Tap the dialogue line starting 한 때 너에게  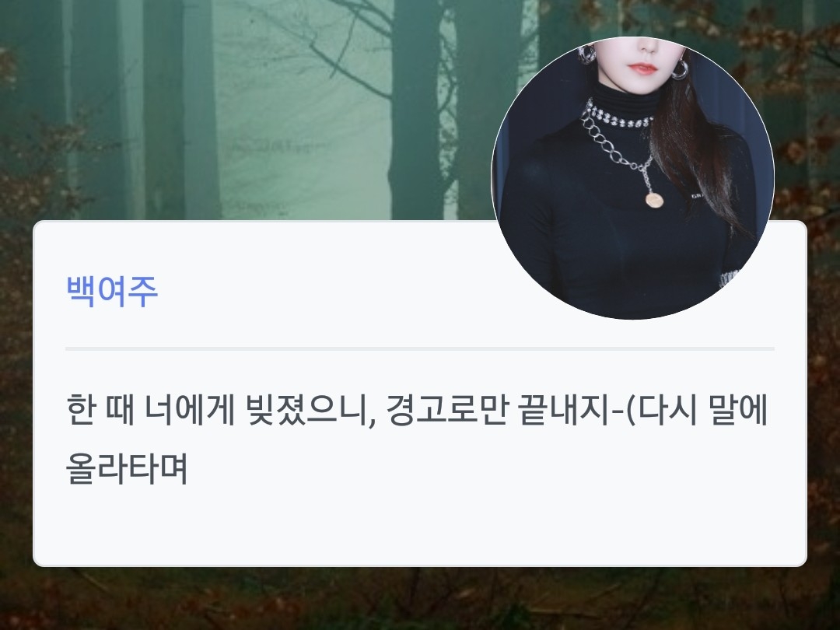coord(418,409)
